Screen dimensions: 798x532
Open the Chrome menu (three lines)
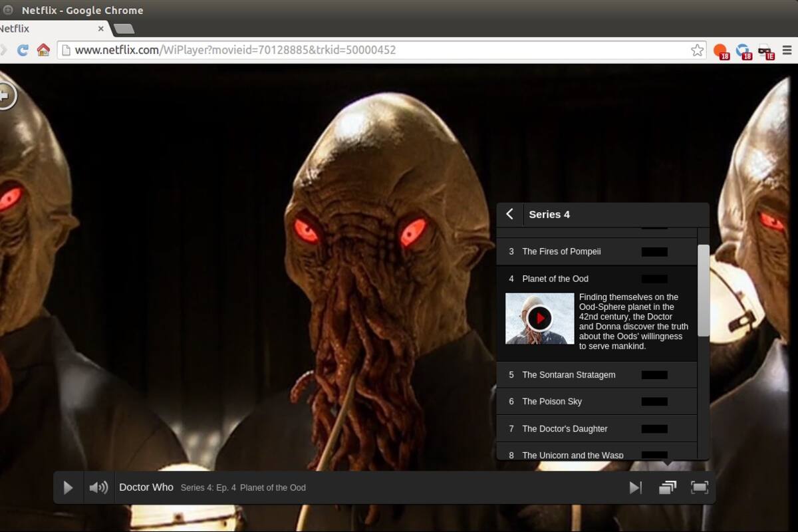[x=787, y=50]
